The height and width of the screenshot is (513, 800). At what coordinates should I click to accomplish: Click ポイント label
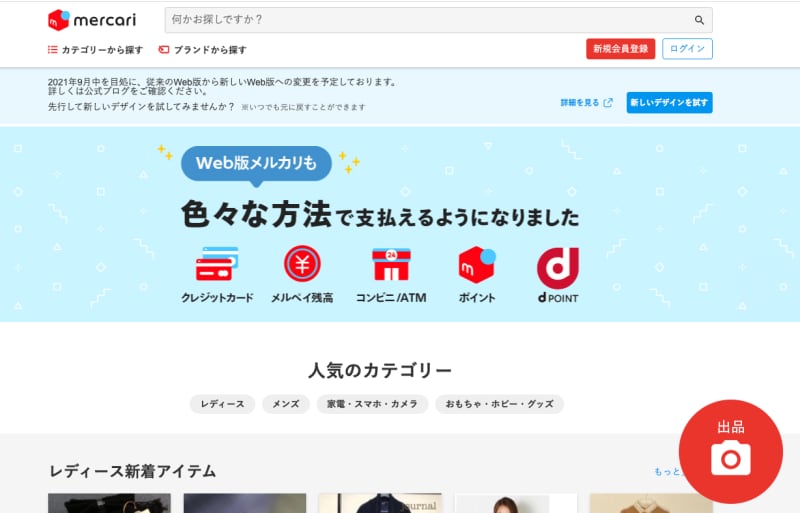coord(477,298)
